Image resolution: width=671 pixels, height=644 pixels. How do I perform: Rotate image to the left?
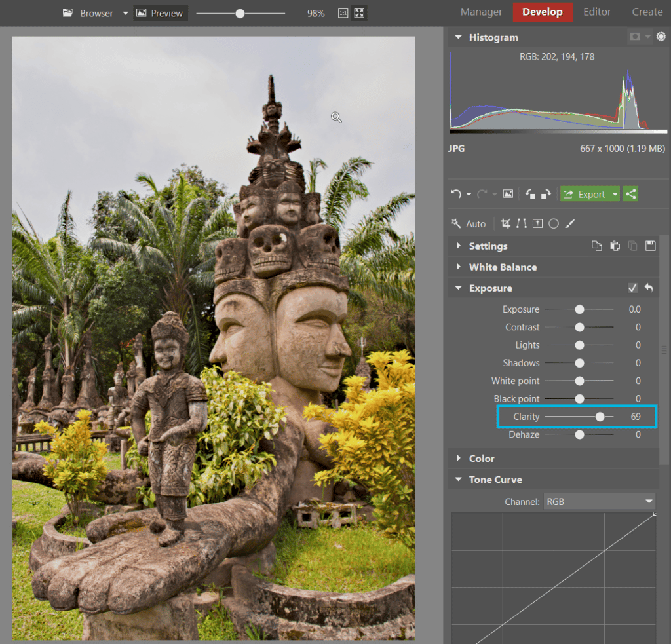point(531,194)
